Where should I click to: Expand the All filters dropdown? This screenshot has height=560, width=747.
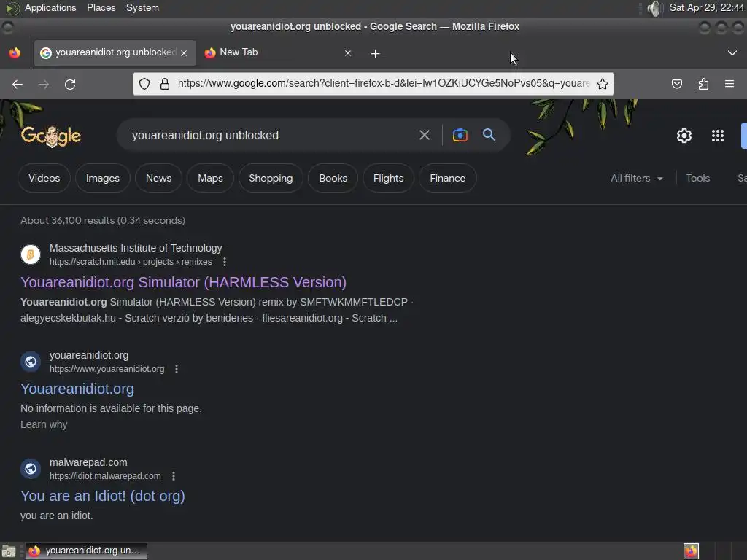tap(636, 178)
